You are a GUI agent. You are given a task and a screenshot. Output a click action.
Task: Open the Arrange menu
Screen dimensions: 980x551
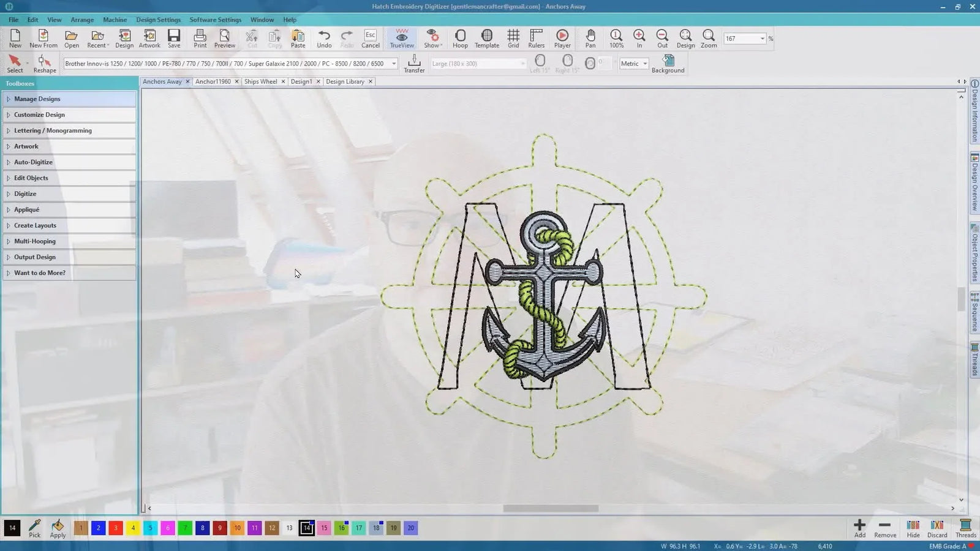[82, 20]
